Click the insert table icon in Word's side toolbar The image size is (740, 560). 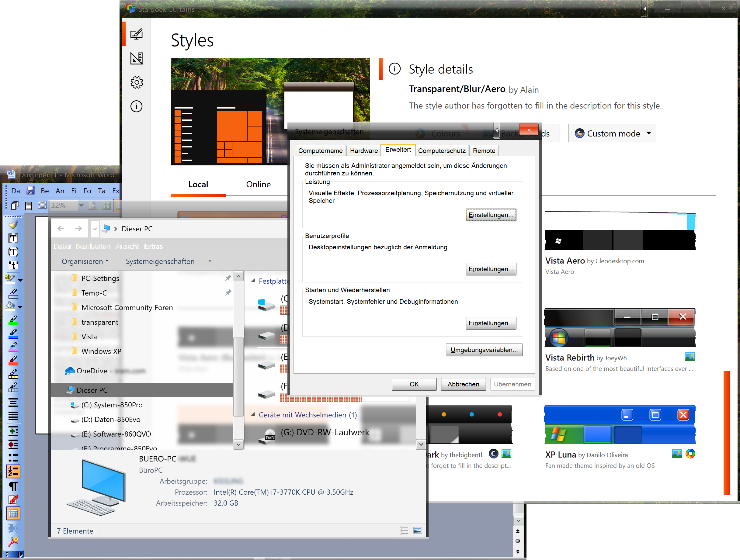(13, 514)
